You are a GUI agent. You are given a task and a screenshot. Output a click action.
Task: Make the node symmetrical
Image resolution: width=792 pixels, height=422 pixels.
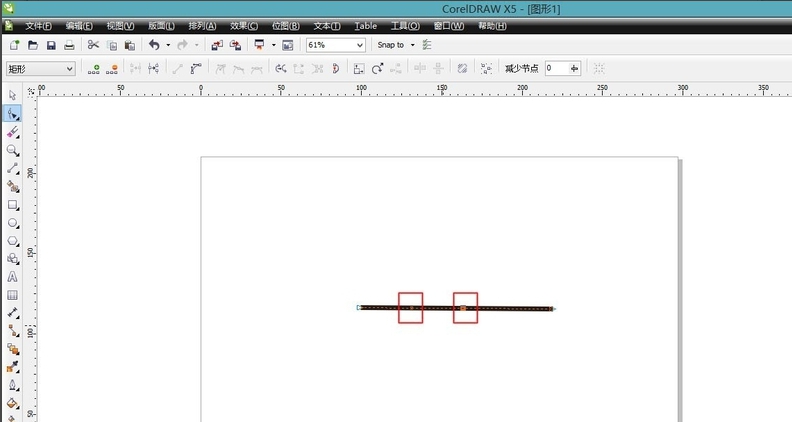point(257,69)
